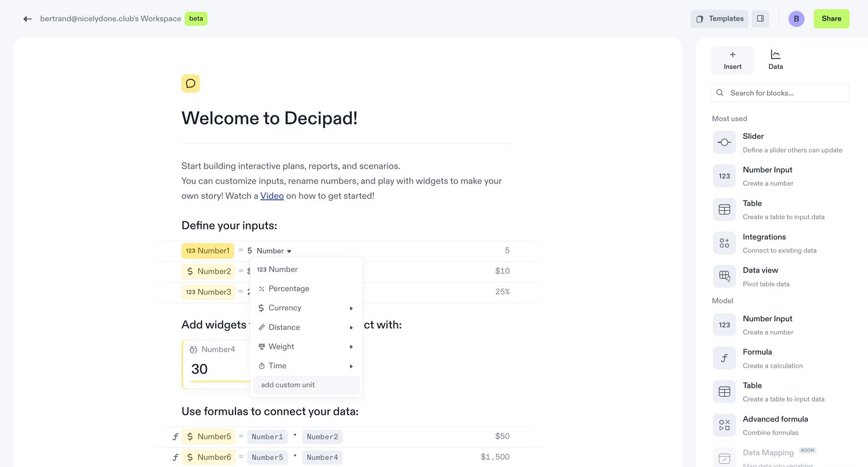Open the Video link
The image size is (868, 467).
272,196
